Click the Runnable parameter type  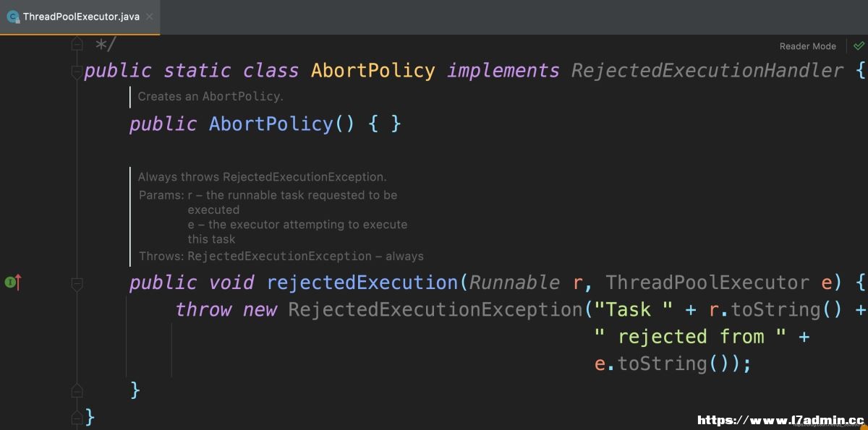(514, 283)
